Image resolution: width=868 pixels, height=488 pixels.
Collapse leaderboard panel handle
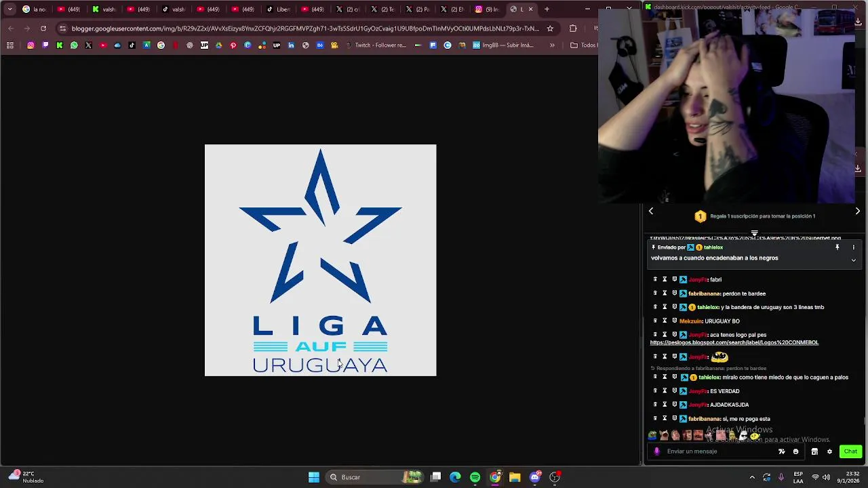pyautogui.click(x=754, y=233)
